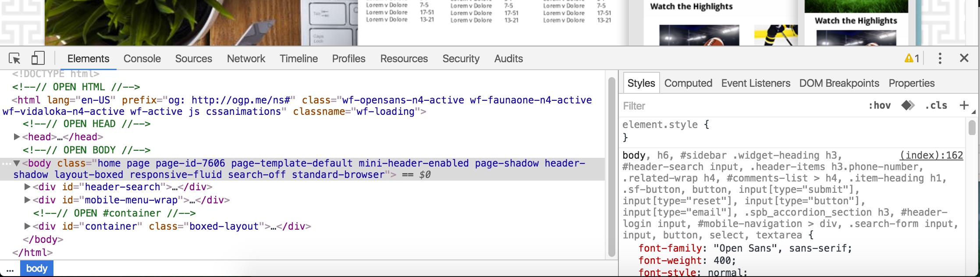This screenshot has height=277, width=980.
Task: Select the OPEN HTML comment line
Action: [x=76, y=87]
